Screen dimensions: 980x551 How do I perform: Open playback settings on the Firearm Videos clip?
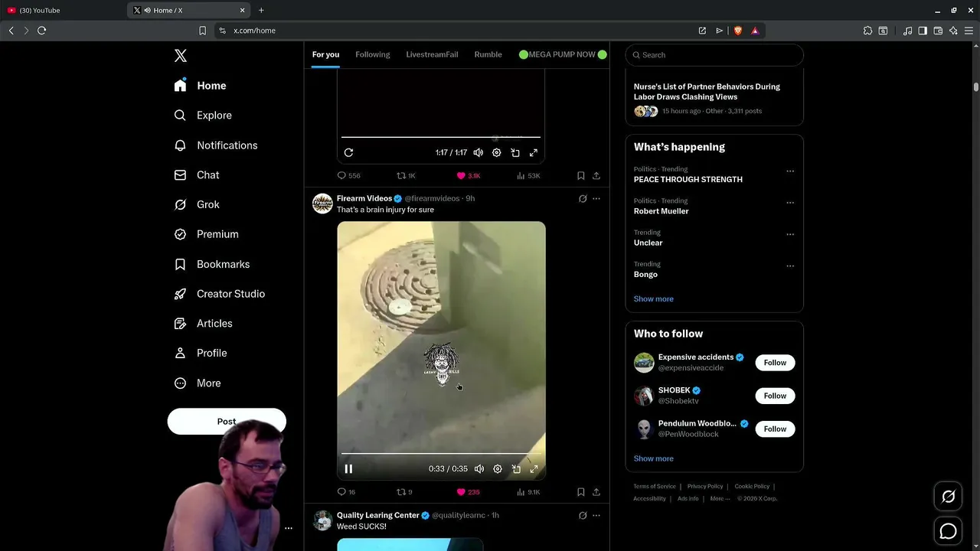498,469
